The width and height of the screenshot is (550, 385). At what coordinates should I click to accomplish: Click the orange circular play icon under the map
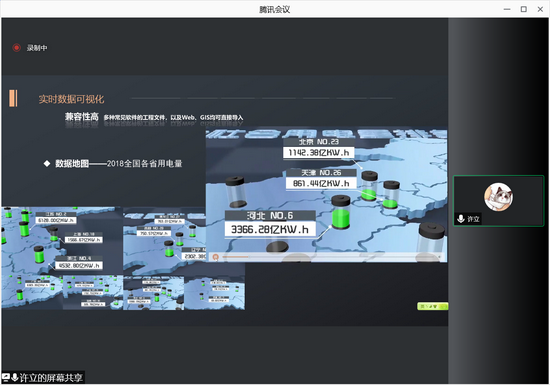tap(216, 257)
